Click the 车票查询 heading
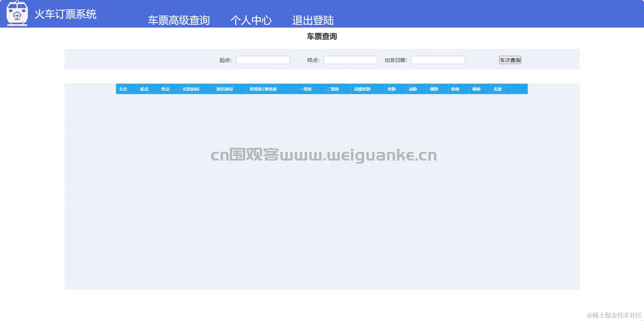 (322, 37)
